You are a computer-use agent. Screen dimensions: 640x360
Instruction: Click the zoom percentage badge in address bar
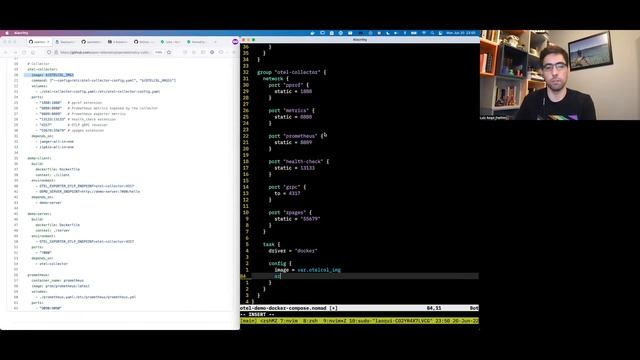159,52
